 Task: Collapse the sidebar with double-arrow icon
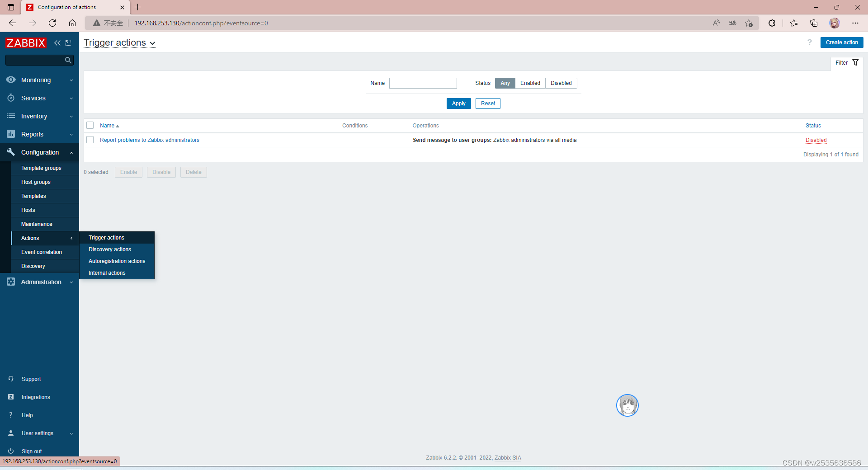point(57,43)
